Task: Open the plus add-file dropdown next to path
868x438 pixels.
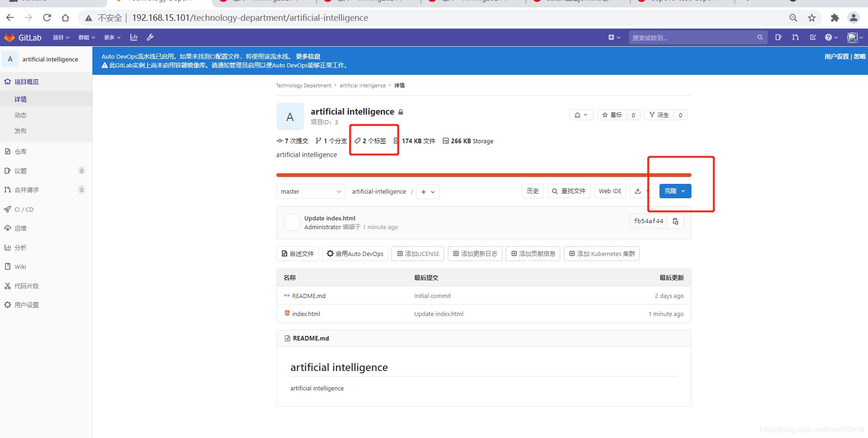Action: [428, 192]
